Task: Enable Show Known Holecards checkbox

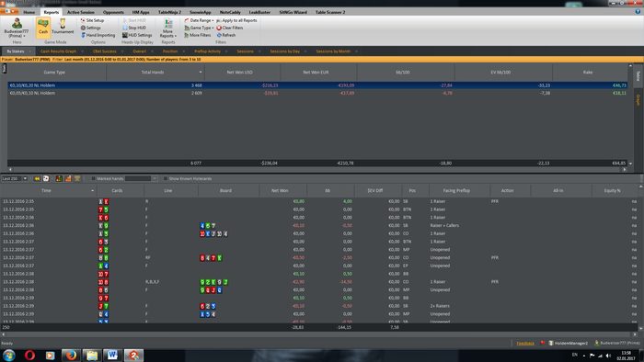Action: 166,178
